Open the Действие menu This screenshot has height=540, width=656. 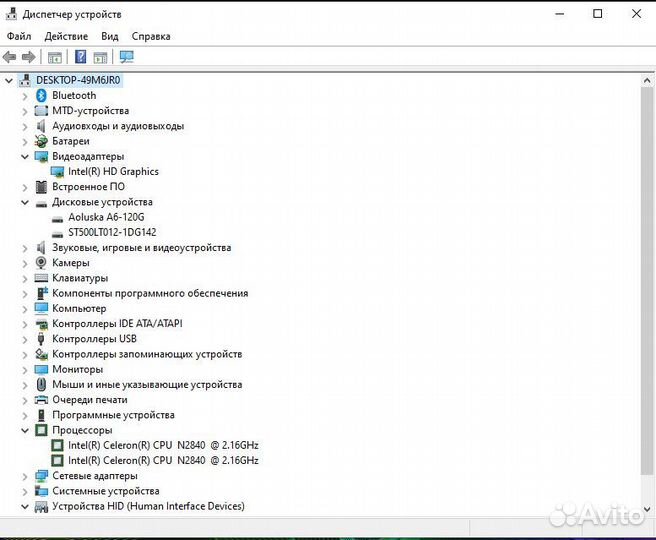tap(66, 36)
